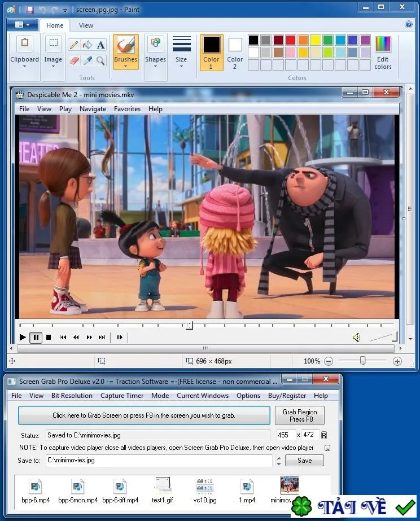The width and height of the screenshot is (420, 521).
Task: Pick the yellow color swatch in the palette
Action: pos(316,40)
